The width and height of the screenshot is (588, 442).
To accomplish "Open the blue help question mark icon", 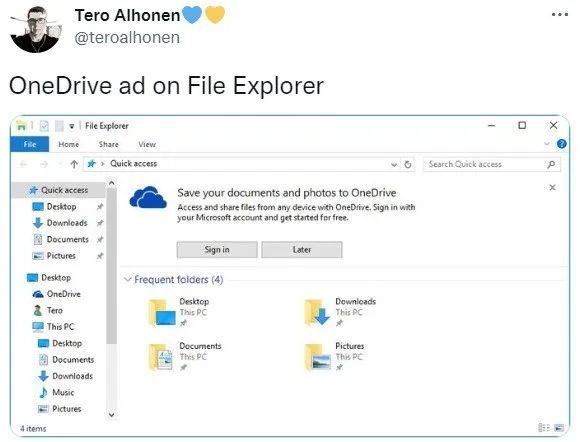I will [561, 144].
